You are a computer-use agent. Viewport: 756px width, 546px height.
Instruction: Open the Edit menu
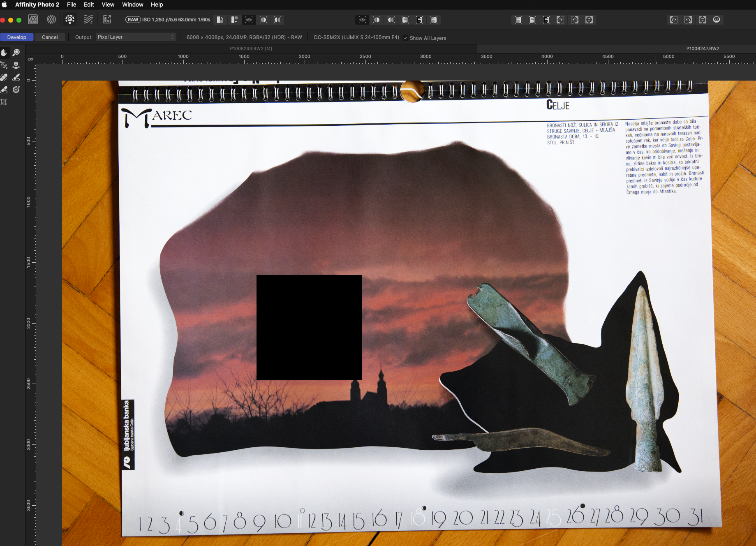click(89, 5)
